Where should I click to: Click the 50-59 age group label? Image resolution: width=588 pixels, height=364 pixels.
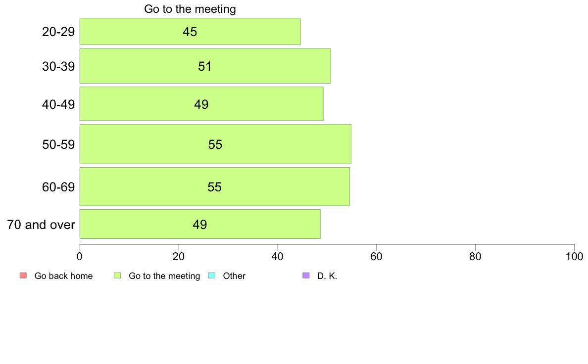point(58,145)
